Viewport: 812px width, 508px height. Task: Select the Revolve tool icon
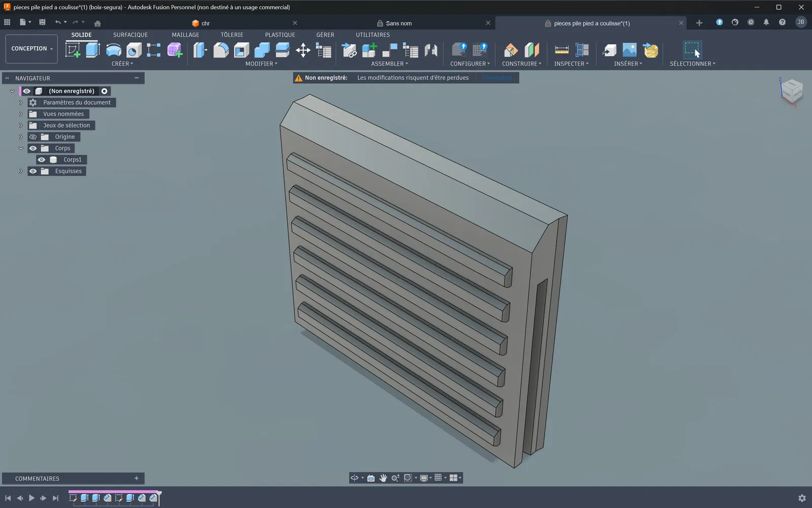coord(113,50)
